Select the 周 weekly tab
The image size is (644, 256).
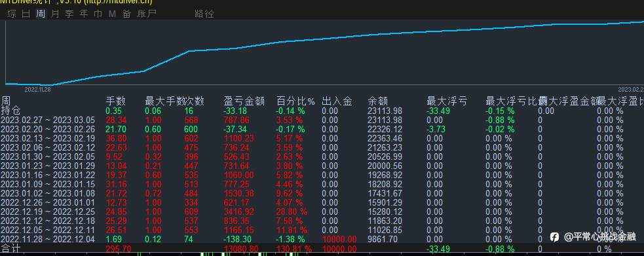[x=41, y=14]
